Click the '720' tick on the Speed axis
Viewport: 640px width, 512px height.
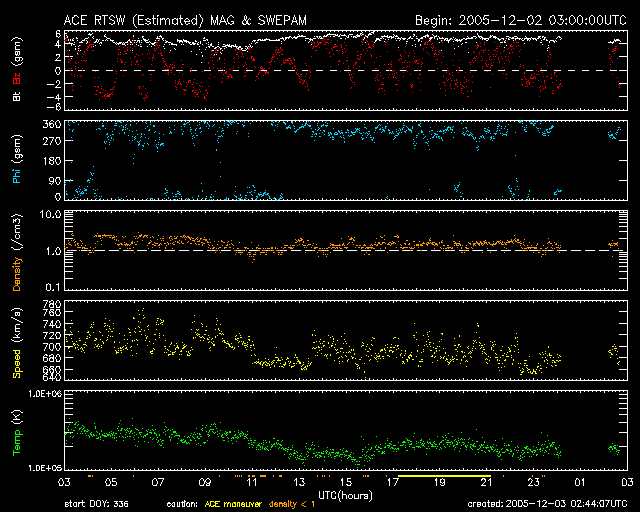[52, 335]
